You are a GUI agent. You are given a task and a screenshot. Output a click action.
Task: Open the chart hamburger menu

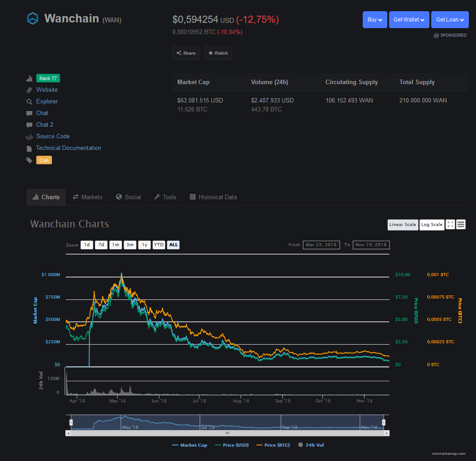tap(461, 225)
